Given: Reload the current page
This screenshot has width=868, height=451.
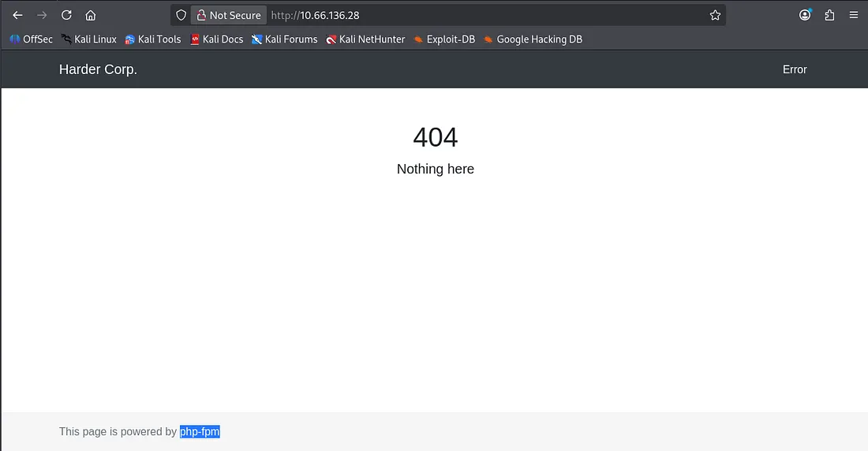Looking at the screenshot, I should pyautogui.click(x=66, y=15).
